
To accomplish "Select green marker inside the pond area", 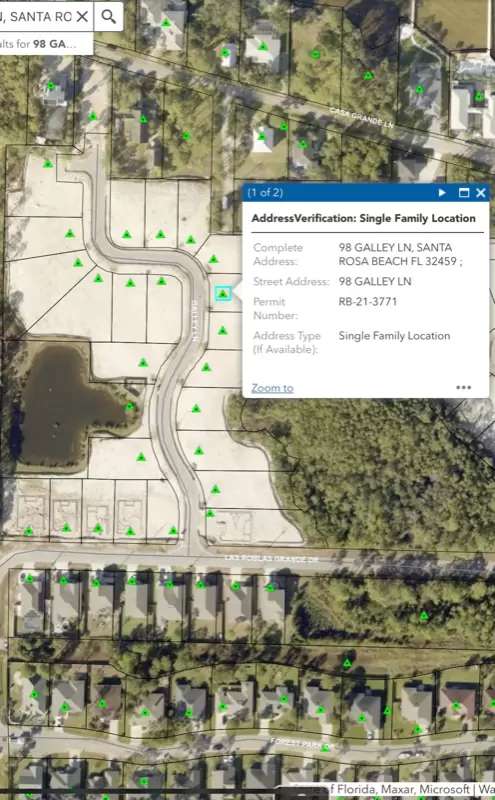I will pos(130,407).
